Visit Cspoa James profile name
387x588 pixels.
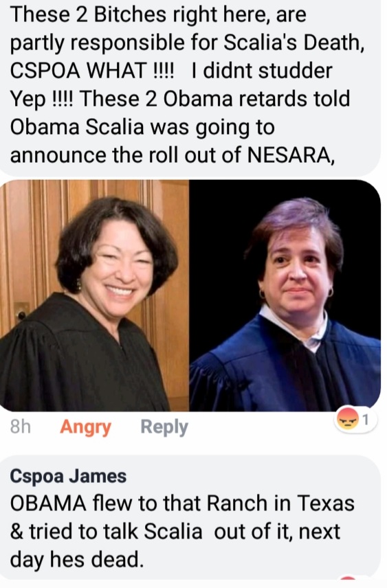tap(68, 476)
